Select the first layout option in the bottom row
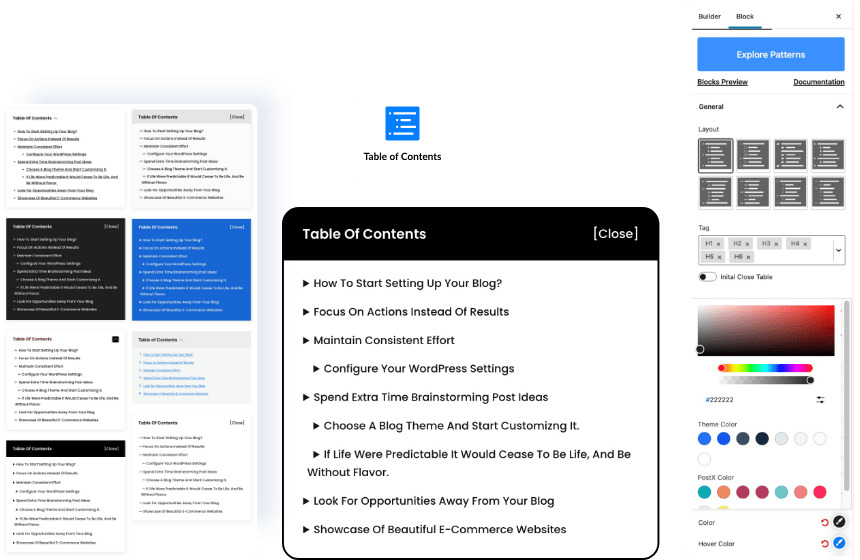The height and width of the screenshot is (560, 860). point(715,193)
